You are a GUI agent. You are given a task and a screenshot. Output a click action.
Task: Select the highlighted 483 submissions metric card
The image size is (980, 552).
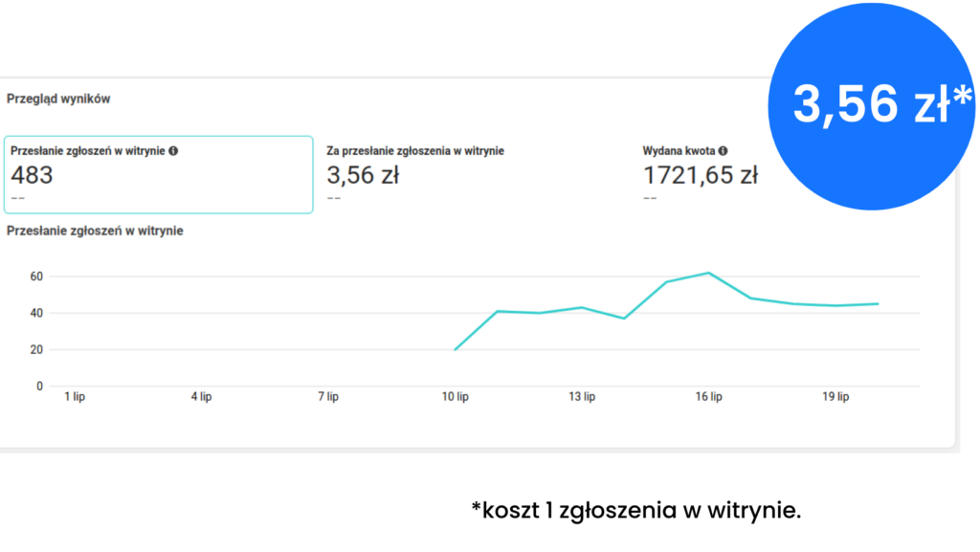[158, 175]
